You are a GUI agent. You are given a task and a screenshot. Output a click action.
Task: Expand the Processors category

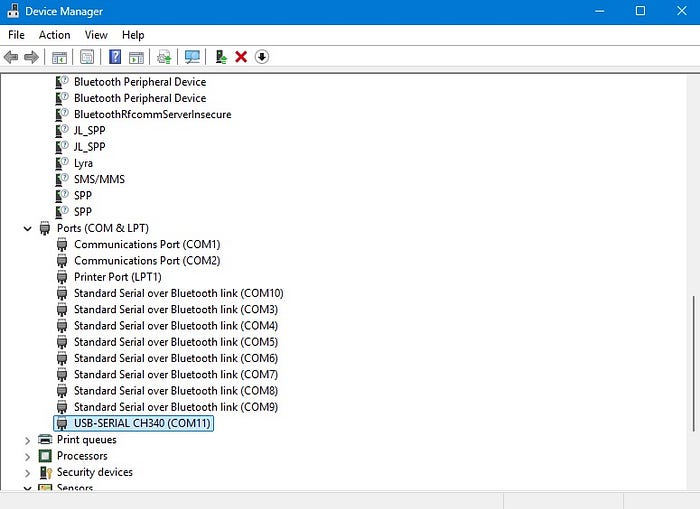28,457
